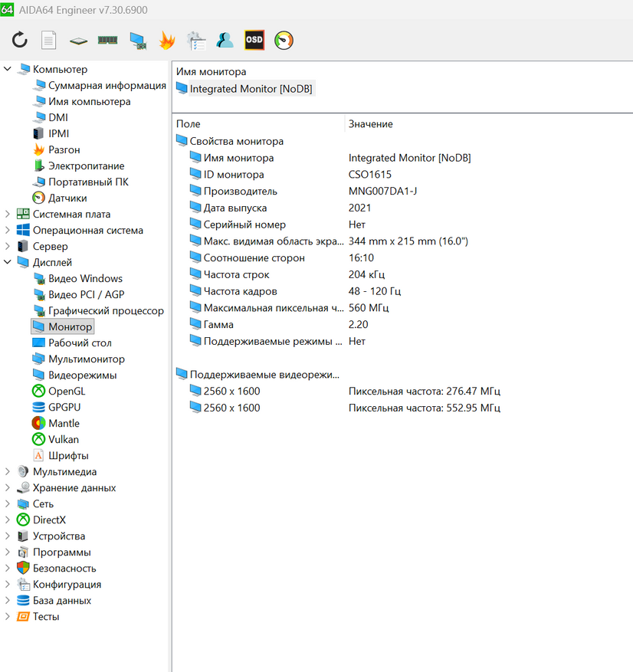Select Integrated Monitor [NoDB] in top list
Screen dimensions: 633x672
251,89
